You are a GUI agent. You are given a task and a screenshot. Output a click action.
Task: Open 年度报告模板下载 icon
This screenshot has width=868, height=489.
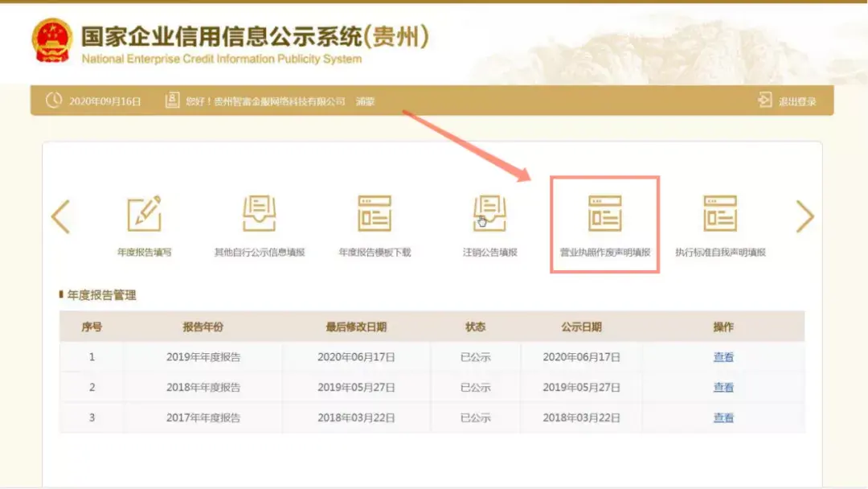[375, 215]
